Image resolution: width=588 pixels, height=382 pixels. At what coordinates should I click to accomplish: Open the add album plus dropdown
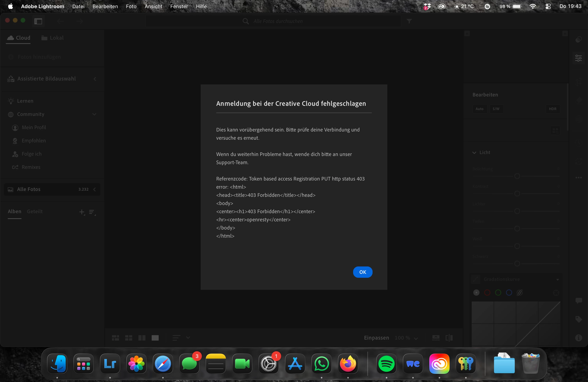click(x=82, y=212)
